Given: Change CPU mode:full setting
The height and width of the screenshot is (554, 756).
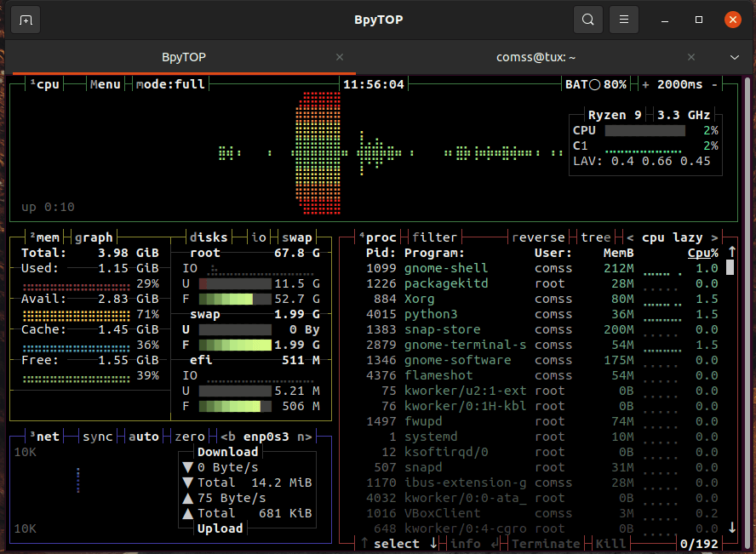Looking at the screenshot, I should (170, 84).
